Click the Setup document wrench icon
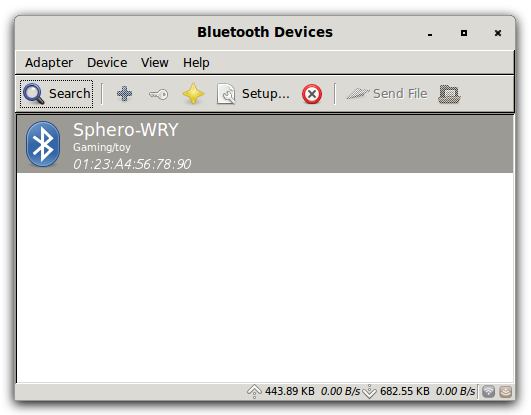The width and height of the screenshot is (531, 415). pos(226,94)
